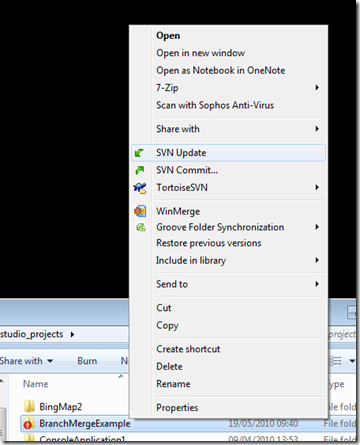Choose Open from the context menu
The image size is (360, 445).
coord(229,36)
